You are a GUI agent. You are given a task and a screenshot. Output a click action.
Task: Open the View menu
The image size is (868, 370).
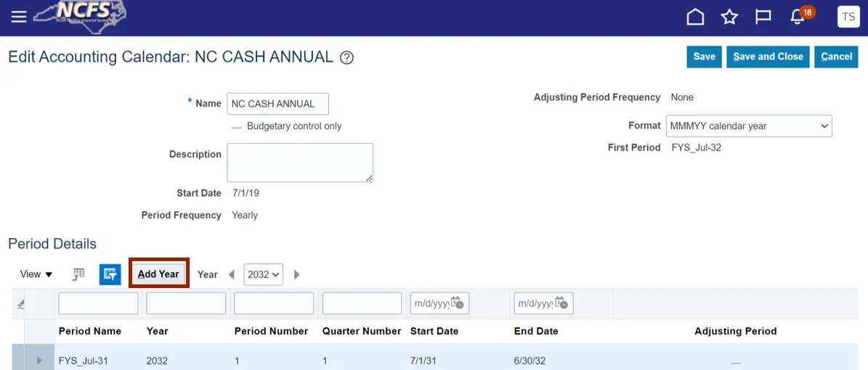36,274
